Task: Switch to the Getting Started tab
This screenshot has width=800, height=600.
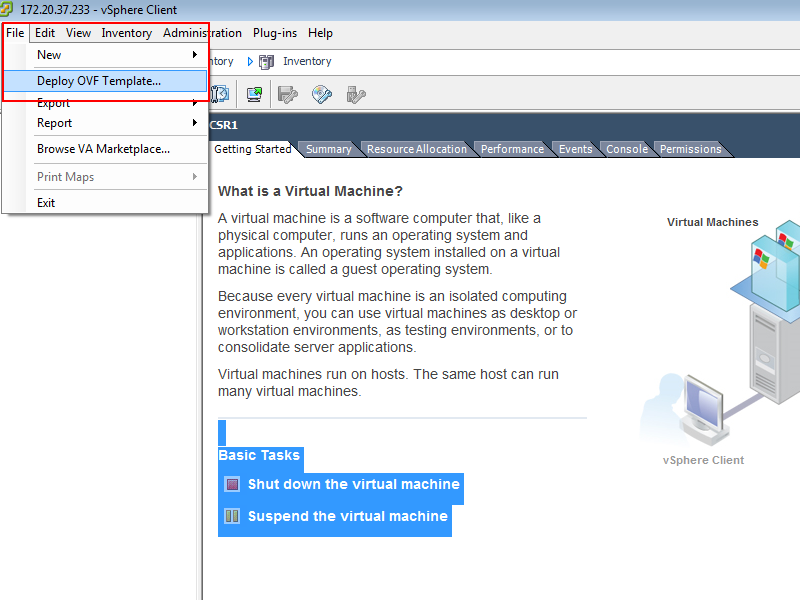Action: point(253,149)
